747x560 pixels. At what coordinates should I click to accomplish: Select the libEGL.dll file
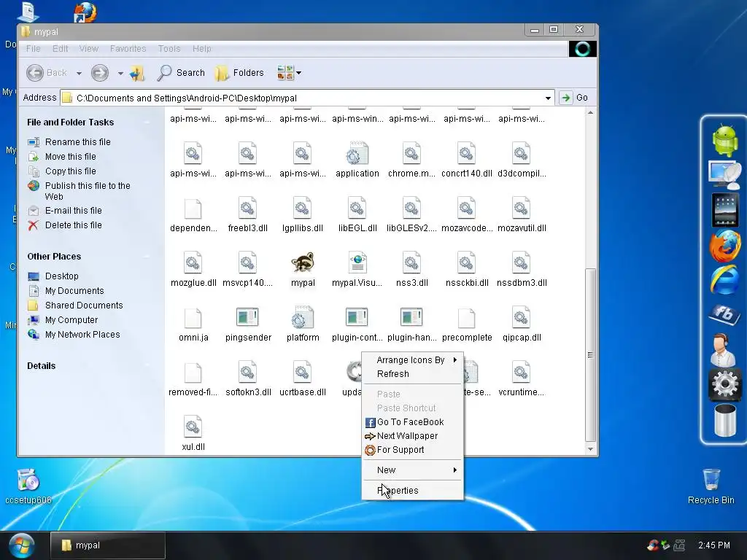357,208
